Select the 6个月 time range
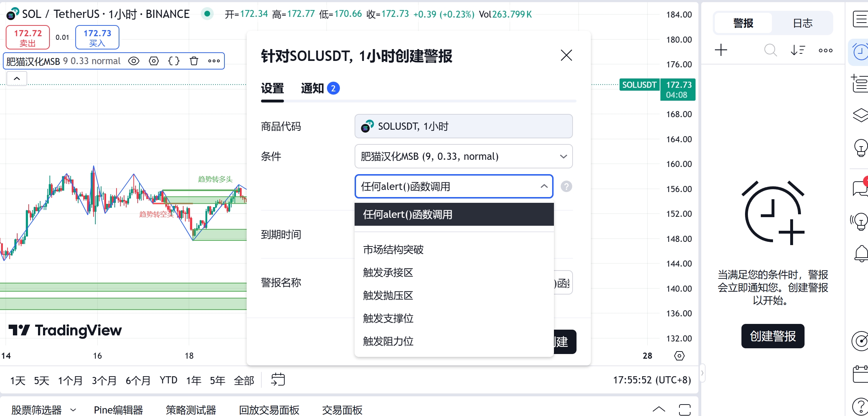This screenshot has width=868, height=416. coord(138,380)
